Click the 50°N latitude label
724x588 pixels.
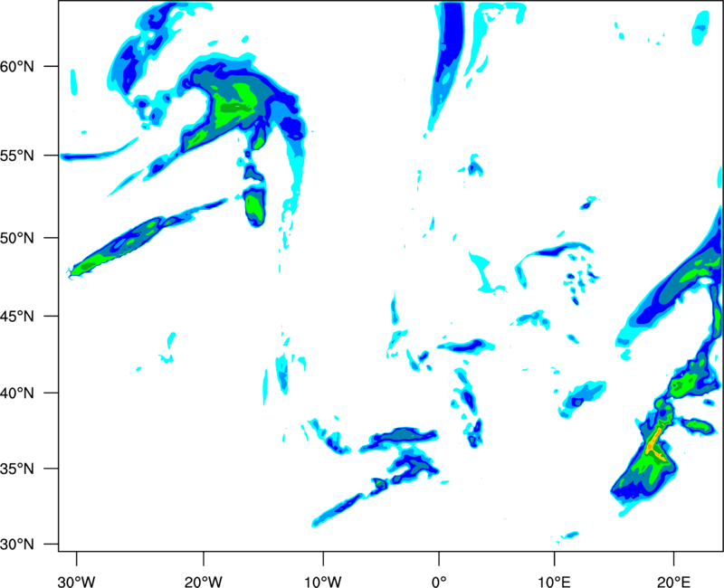coord(17,238)
